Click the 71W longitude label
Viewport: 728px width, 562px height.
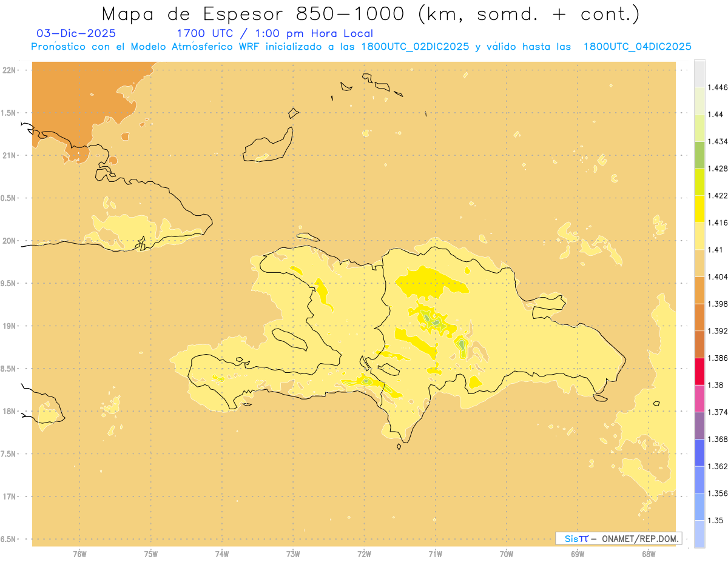435,554
